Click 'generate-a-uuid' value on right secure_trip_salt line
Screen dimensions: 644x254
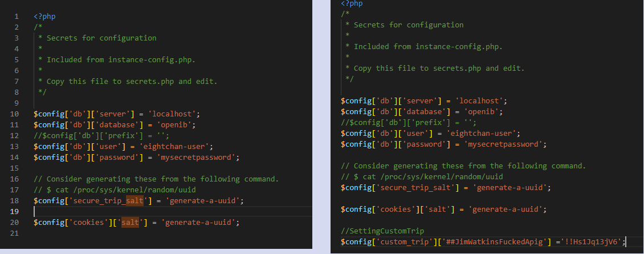510,188
